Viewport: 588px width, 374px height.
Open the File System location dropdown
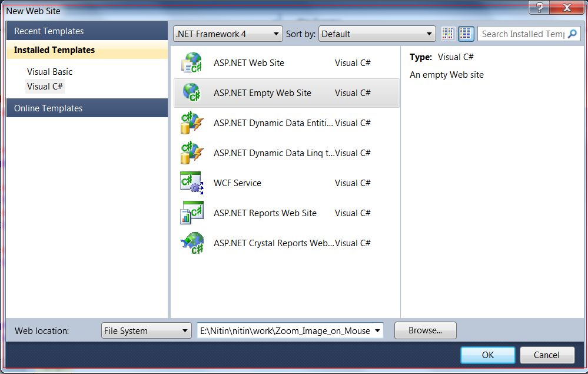(146, 330)
